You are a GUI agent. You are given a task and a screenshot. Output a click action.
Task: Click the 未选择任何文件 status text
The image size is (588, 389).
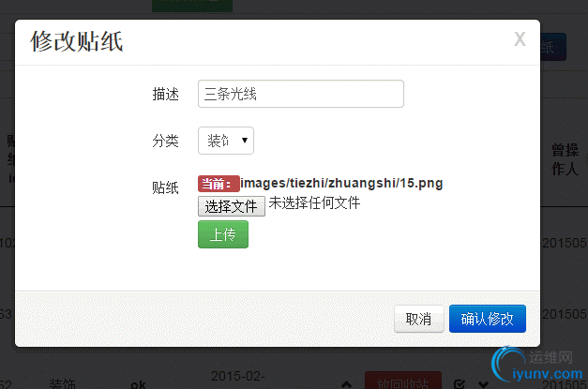click(314, 203)
